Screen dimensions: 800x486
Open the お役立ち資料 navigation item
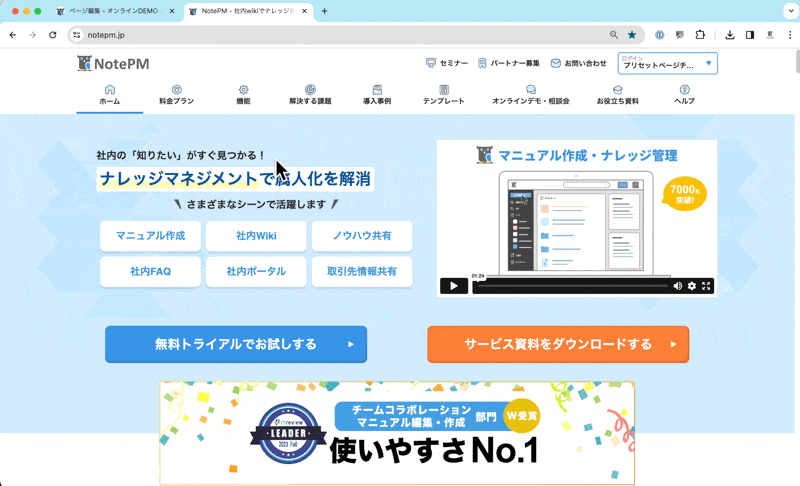coord(618,95)
